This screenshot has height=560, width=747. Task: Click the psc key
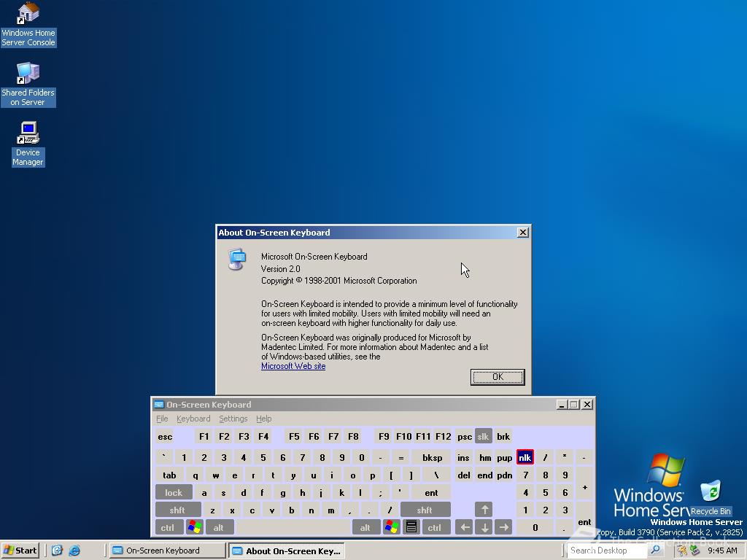coord(465,437)
